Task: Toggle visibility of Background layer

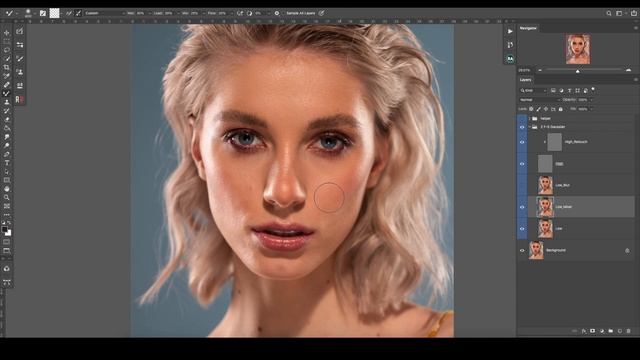Action: point(522,251)
